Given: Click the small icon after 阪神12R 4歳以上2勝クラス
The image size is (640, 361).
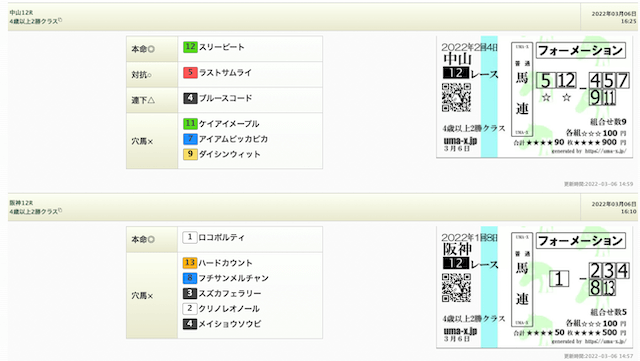Looking at the screenshot, I should (60, 210).
